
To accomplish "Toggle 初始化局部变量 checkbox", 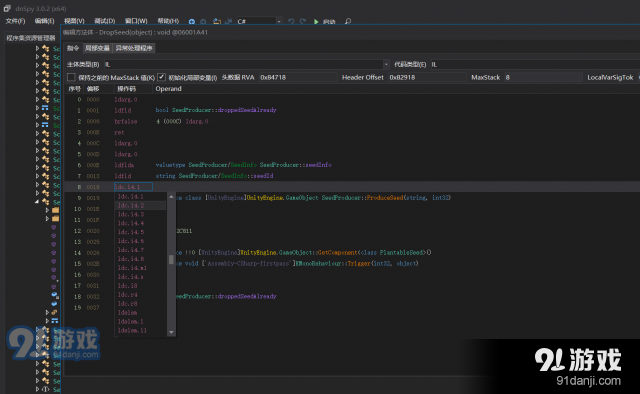I will point(162,77).
